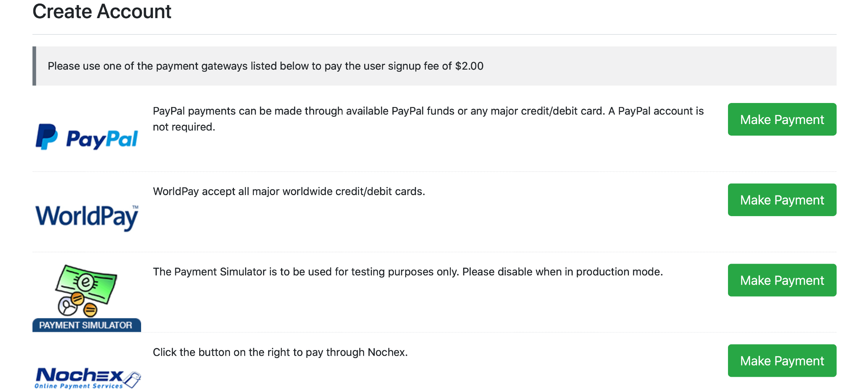
Task: Click the gold coins in simulator icon
Action: (84, 305)
